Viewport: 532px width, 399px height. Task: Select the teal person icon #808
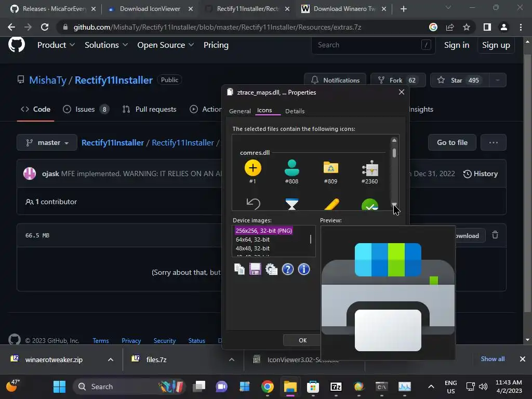point(292,168)
